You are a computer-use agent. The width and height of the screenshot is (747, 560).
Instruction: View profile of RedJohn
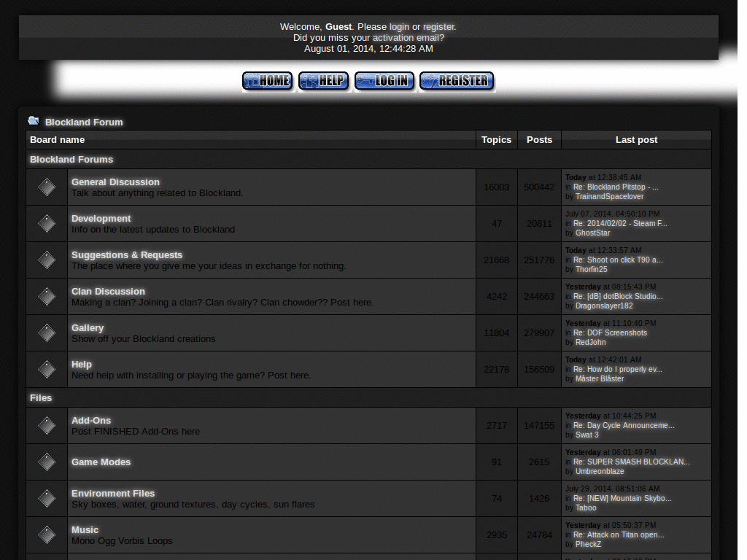(591, 343)
